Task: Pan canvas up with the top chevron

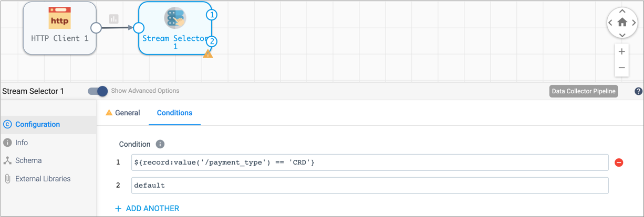Action: pos(622,11)
